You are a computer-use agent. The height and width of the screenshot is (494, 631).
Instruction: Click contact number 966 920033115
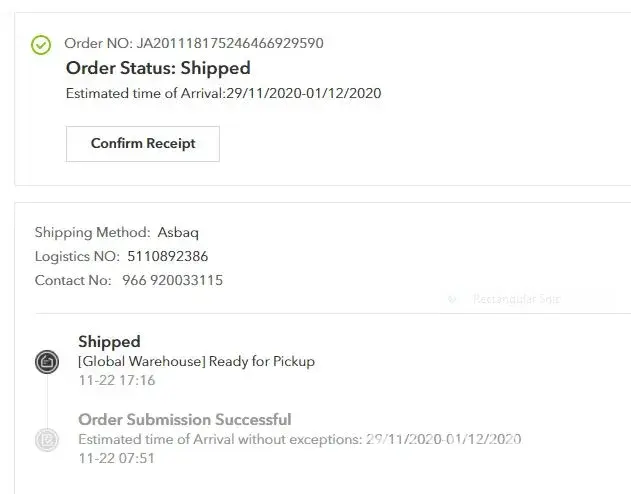(x=172, y=280)
